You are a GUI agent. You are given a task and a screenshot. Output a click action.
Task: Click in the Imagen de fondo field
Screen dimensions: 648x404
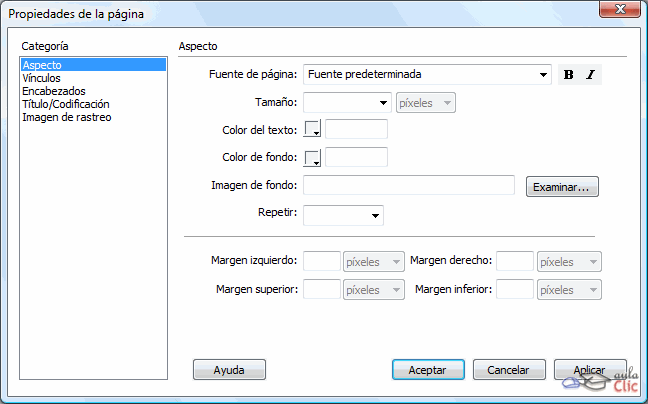click(408, 186)
